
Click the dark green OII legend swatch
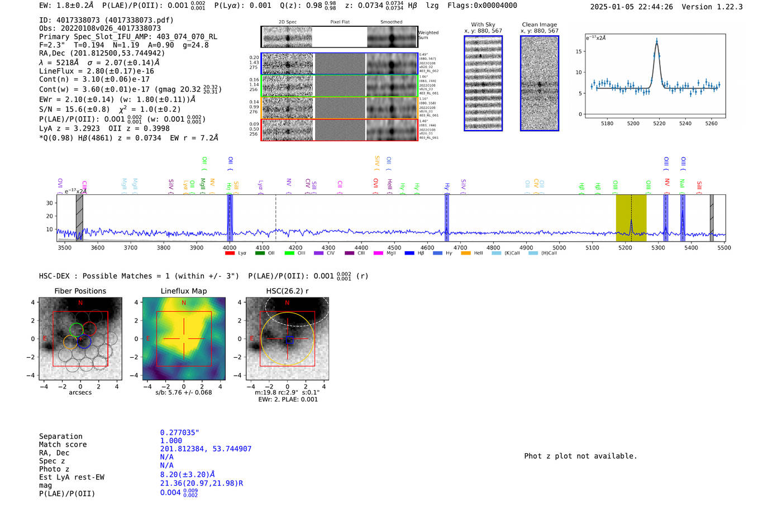pyautogui.click(x=260, y=253)
